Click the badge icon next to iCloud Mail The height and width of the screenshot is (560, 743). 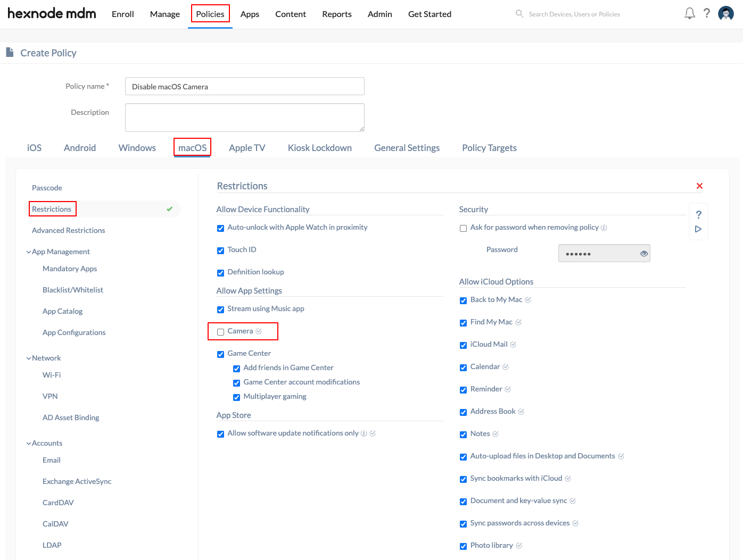pyautogui.click(x=513, y=345)
